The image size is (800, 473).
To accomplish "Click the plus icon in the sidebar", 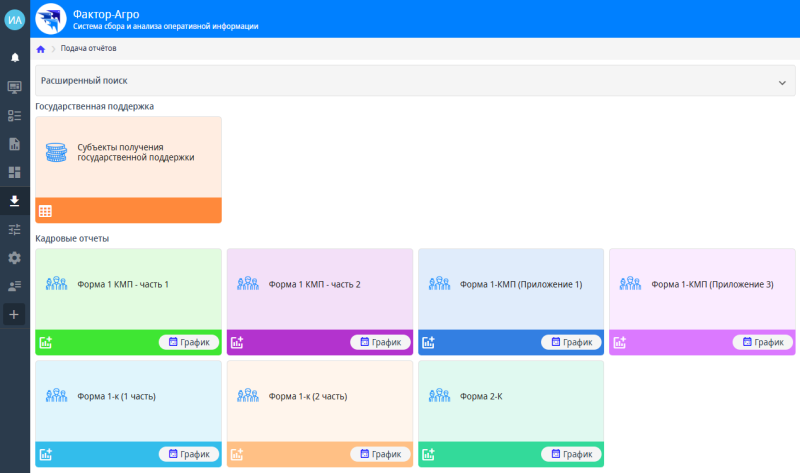I will pyautogui.click(x=14, y=315).
